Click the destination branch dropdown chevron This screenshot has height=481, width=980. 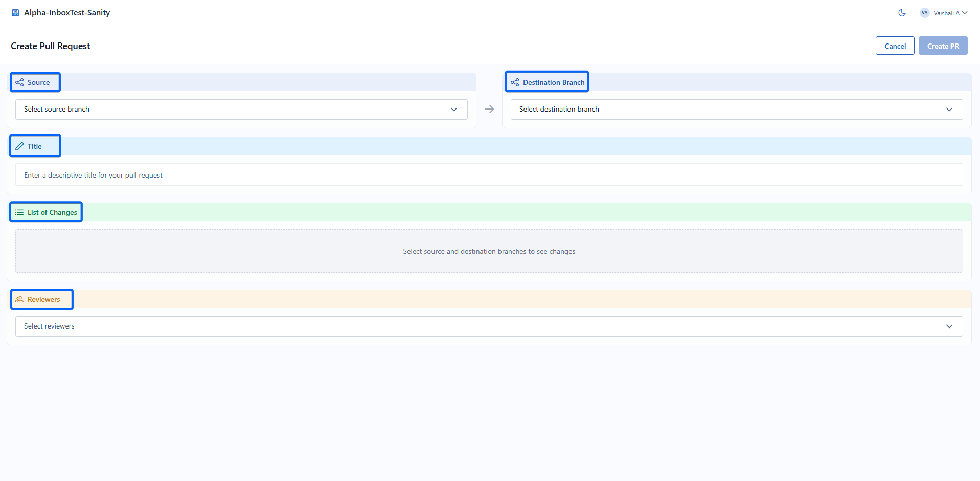(949, 110)
